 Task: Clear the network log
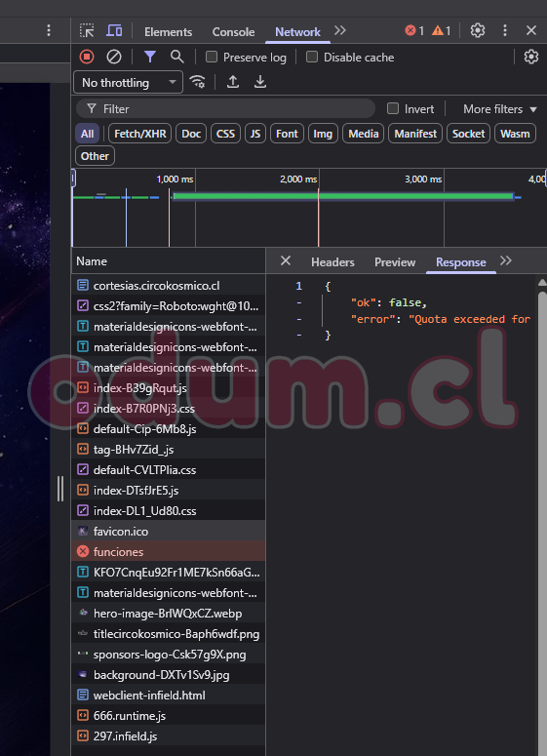114,57
